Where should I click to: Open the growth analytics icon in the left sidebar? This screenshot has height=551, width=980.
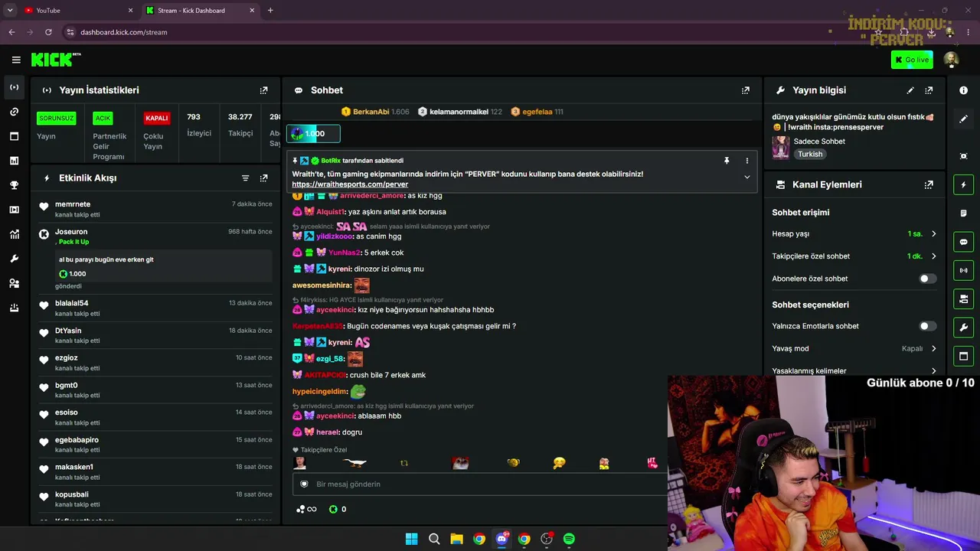pos(14,234)
